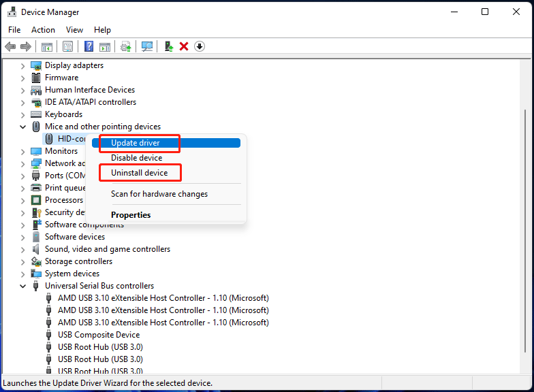
Task: Click the Firmware chip icon
Action: point(36,78)
